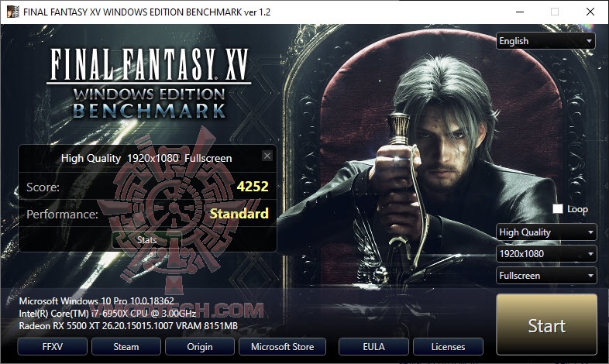Open the English language dropdown
The height and width of the screenshot is (364, 609).
pyautogui.click(x=545, y=41)
